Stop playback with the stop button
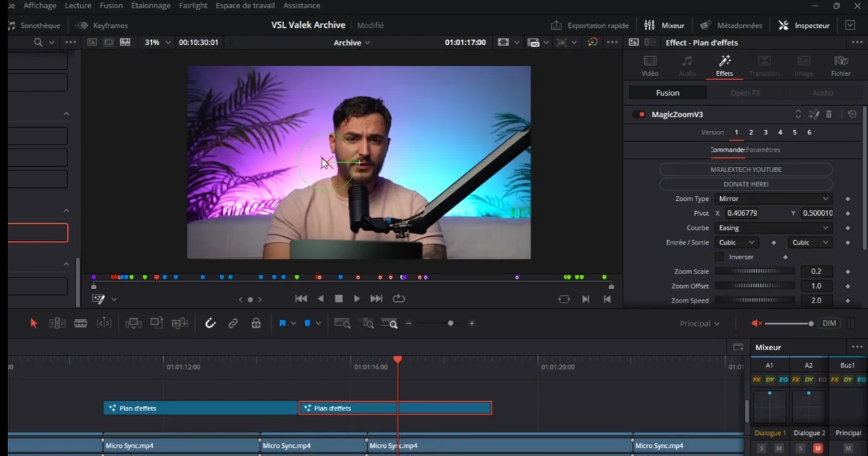 338,299
